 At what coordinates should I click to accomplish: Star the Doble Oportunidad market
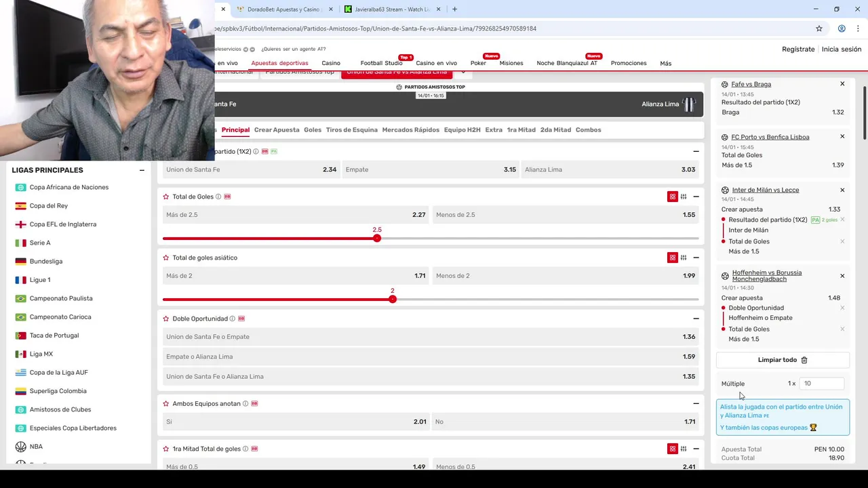pos(166,319)
